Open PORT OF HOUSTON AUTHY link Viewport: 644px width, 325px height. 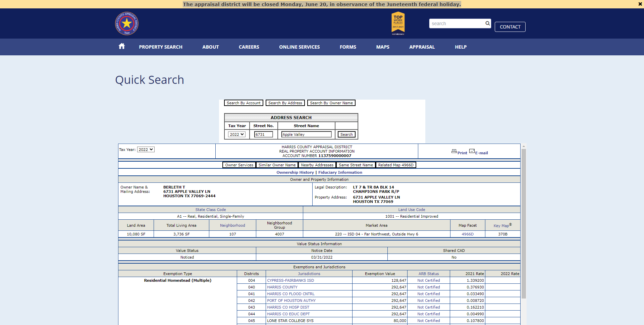pos(291,301)
